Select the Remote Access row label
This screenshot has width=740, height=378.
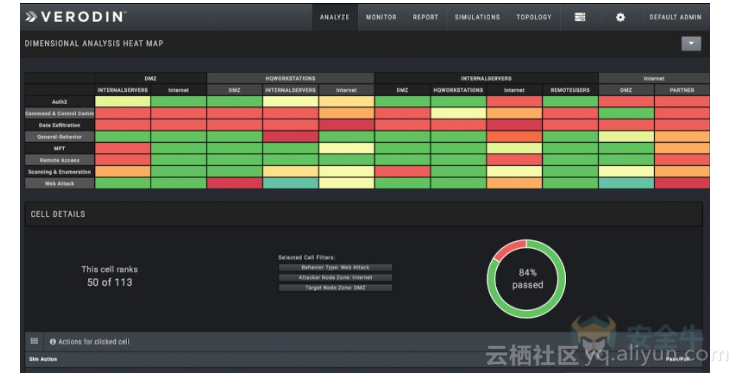[x=59, y=160]
